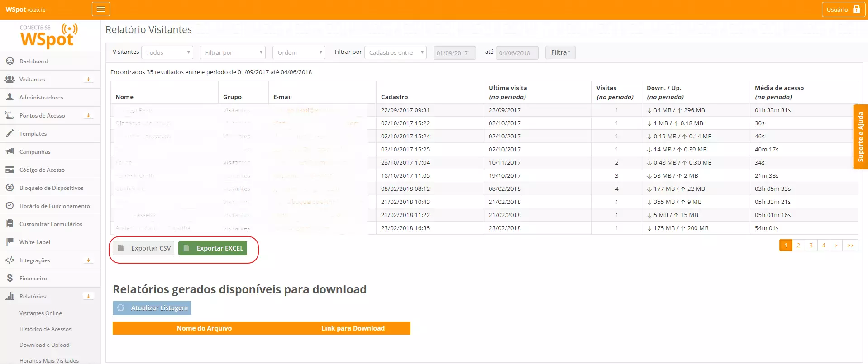This screenshot has width=868, height=364.
Task: Jump to last page with >> button
Action: coord(850,245)
